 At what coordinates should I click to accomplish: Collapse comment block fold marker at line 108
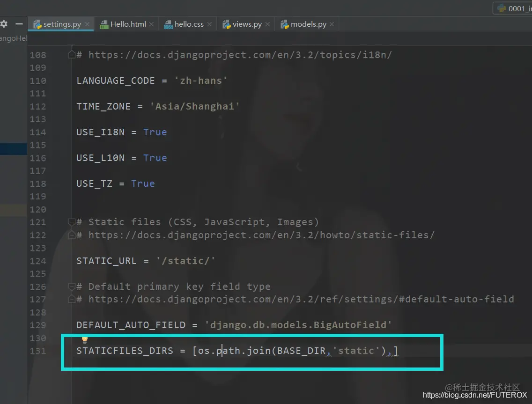coord(72,54)
